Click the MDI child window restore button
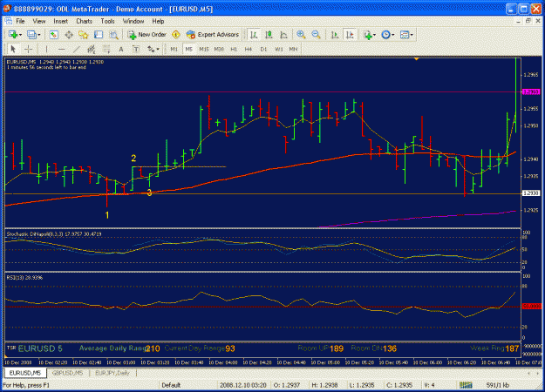 click(x=528, y=21)
